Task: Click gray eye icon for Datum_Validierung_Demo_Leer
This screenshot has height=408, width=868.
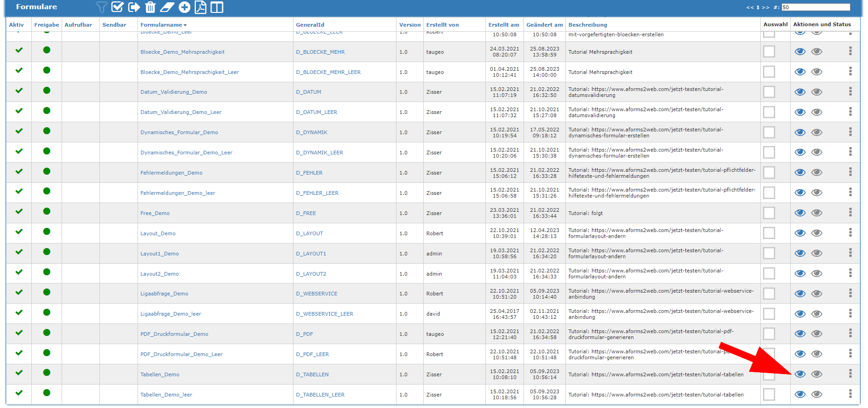Action: point(817,112)
